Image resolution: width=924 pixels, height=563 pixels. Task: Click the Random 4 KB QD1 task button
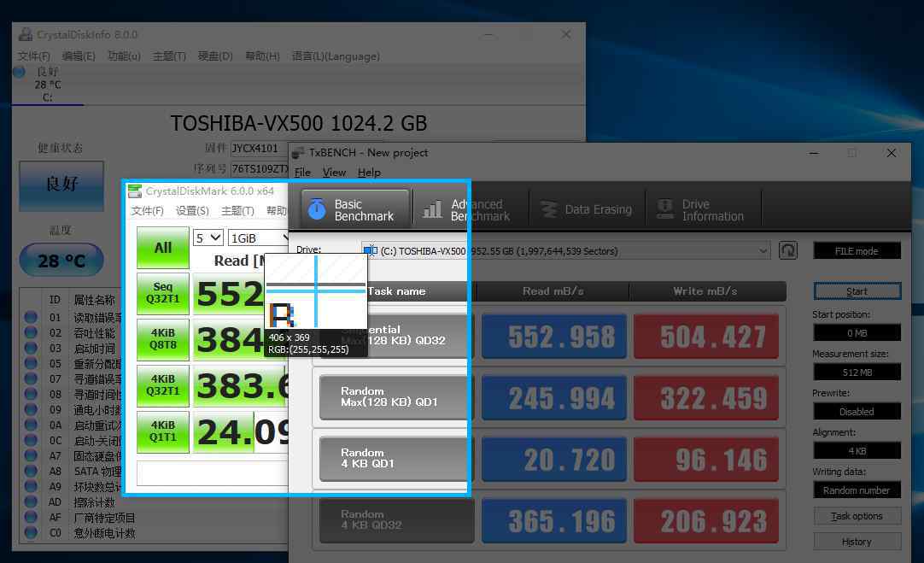point(396,458)
